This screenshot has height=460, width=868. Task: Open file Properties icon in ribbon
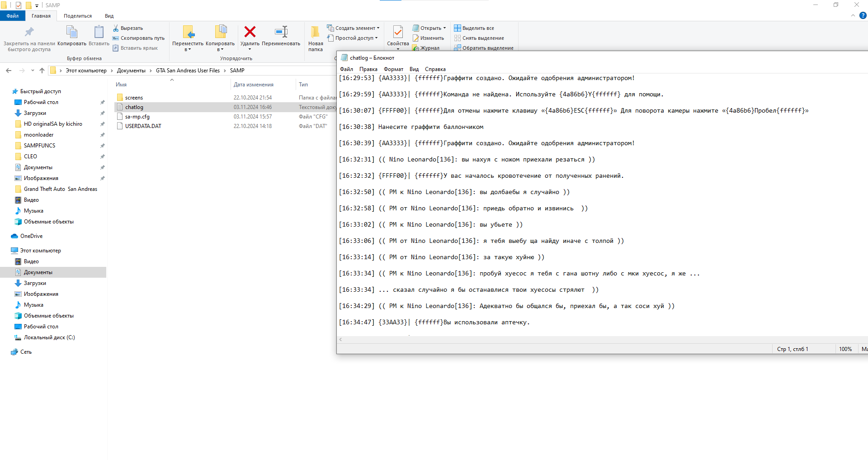pyautogui.click(x=398, y=32)
